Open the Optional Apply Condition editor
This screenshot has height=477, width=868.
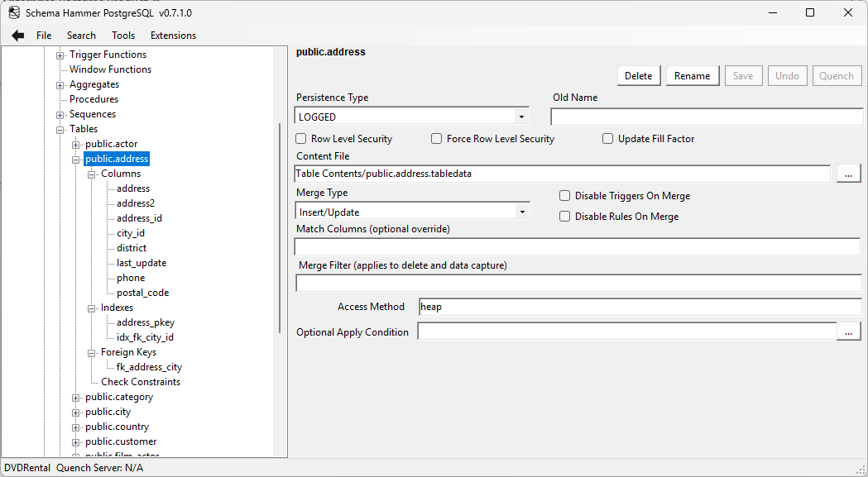(x=849, y=331)
